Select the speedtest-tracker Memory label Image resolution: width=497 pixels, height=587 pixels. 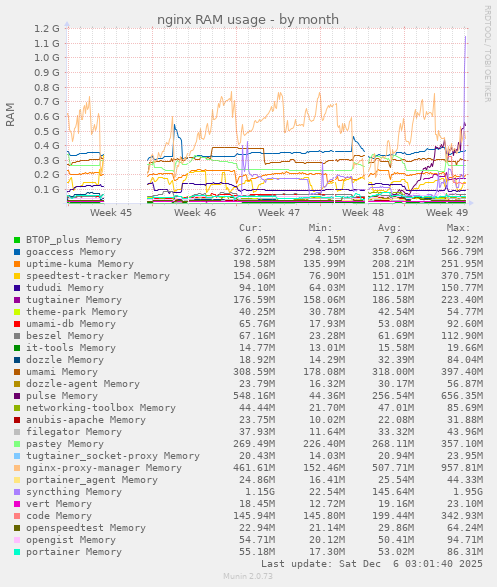(x=98, y=276)
